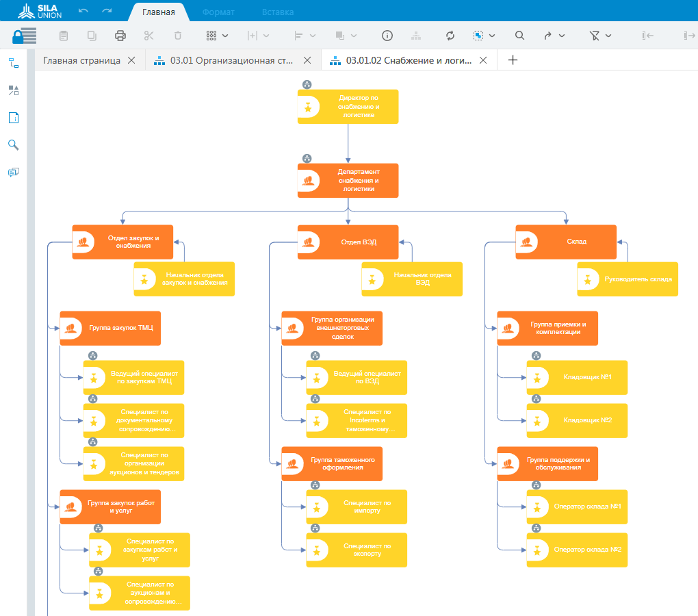The height and width of the screenshot is (616, 698).
Task: Close the 03.01 Организационная tab
Action: (307, 60)
